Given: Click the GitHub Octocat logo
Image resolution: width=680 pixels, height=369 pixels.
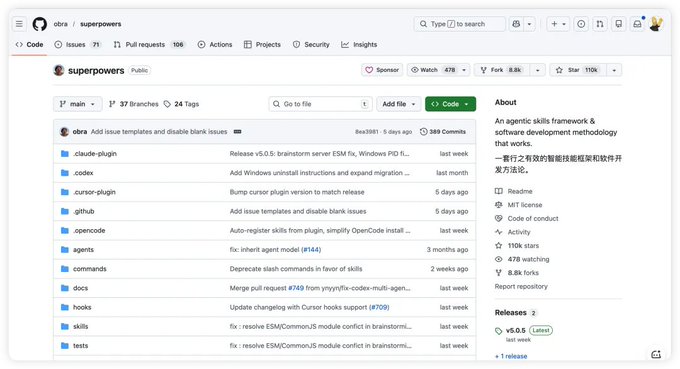Looking at the screenshot, I should [x=39, y=24].
